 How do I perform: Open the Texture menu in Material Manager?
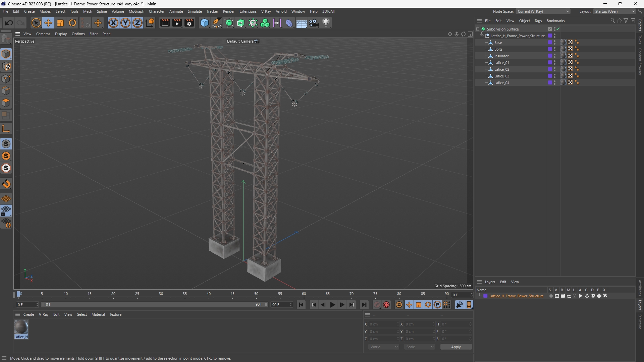click(115, 314)
